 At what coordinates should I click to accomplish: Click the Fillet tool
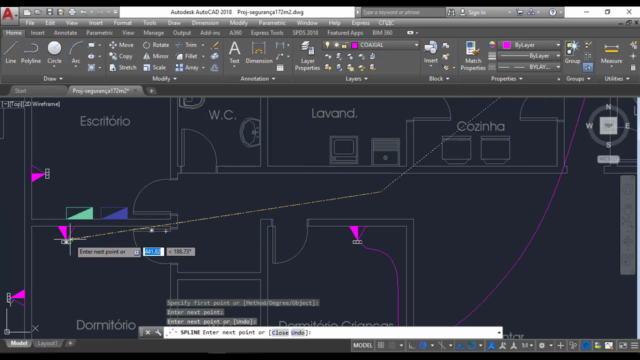pos(187,56)
